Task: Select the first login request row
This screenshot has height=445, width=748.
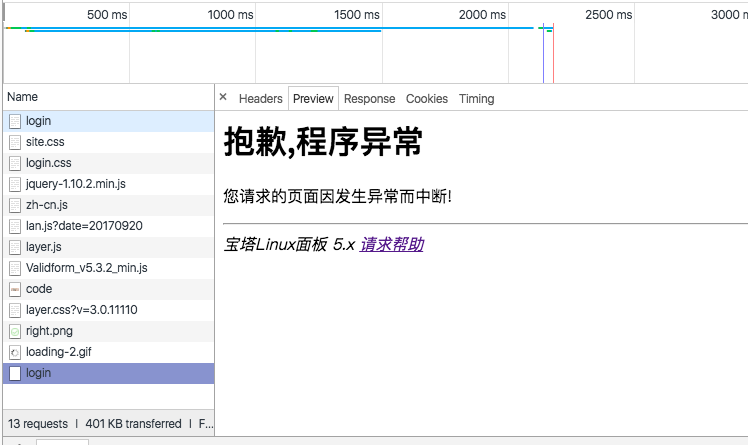Action: point(109,121)
